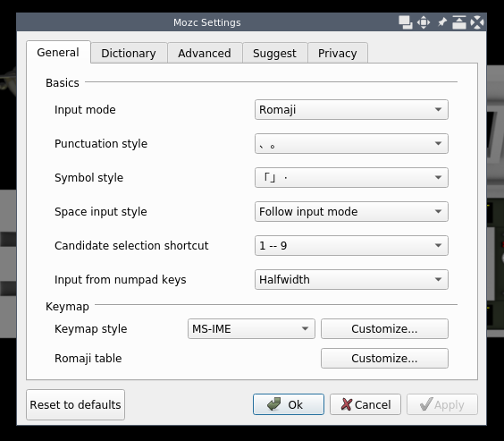Click the maximize icon in title bar
The height and width of the screenshot is (441, 504).
point(459,22)
